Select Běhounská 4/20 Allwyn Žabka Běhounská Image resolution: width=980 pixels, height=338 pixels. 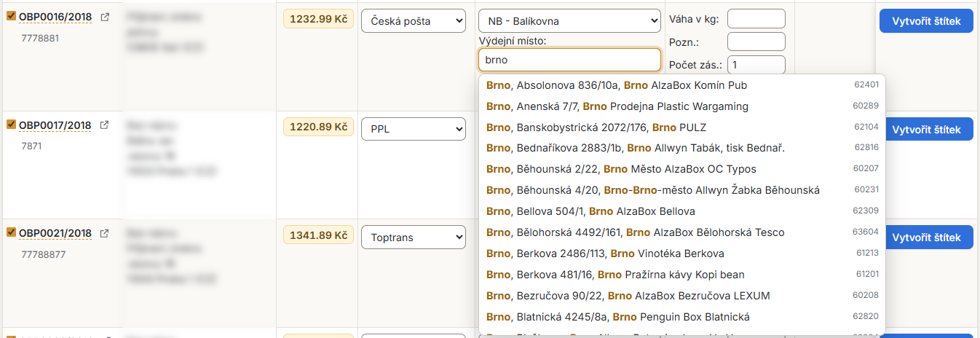pos(682,190)
